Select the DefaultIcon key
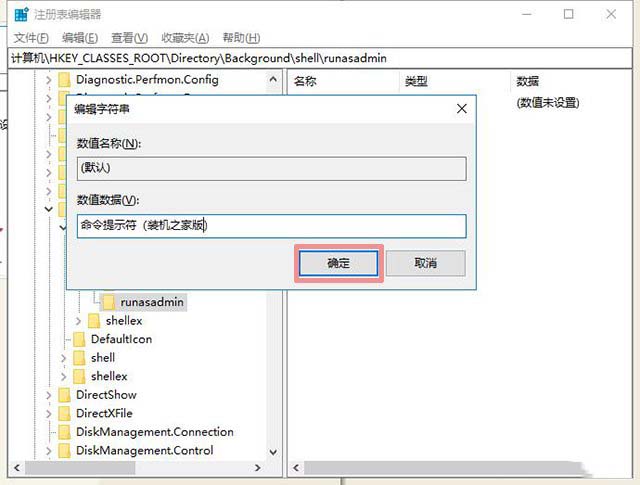This screenshot has width=640, height=485. pyautogui.click(x=121, y=339)
